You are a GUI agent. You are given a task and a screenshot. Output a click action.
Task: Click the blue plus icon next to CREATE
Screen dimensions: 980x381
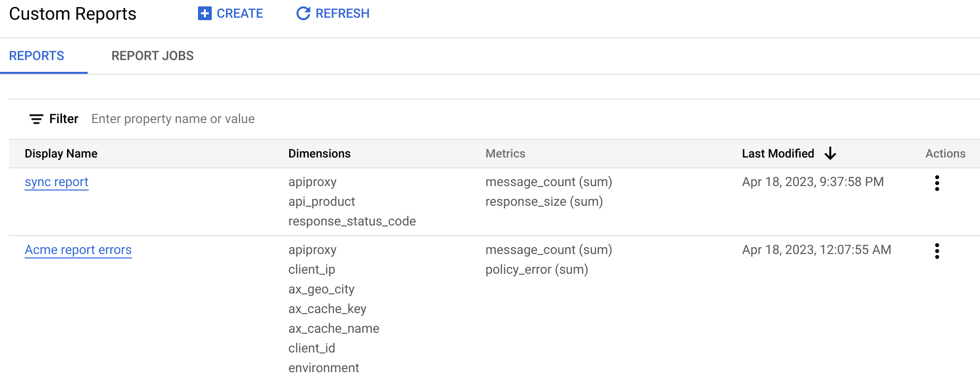pyautogui.click(x=204, y=13)
